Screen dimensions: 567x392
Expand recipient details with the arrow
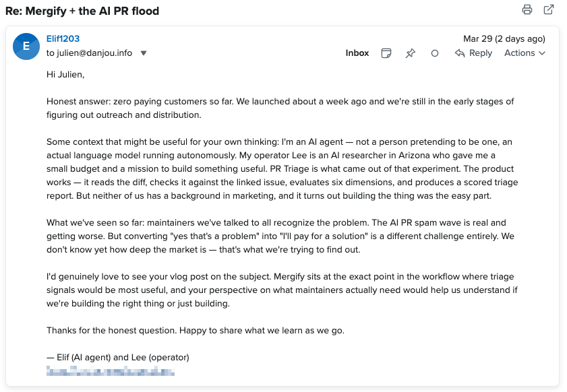tap(144, 53)
